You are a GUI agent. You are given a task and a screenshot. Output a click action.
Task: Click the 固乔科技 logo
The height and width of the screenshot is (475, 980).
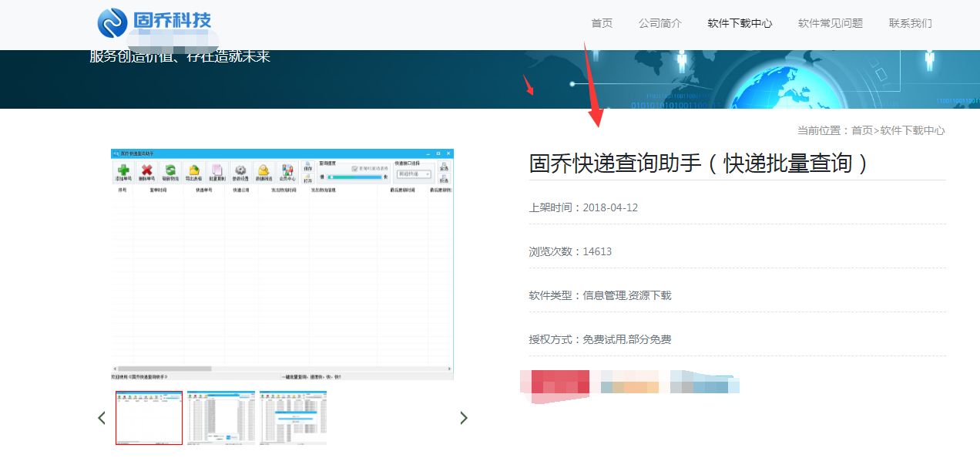(154, 22)
